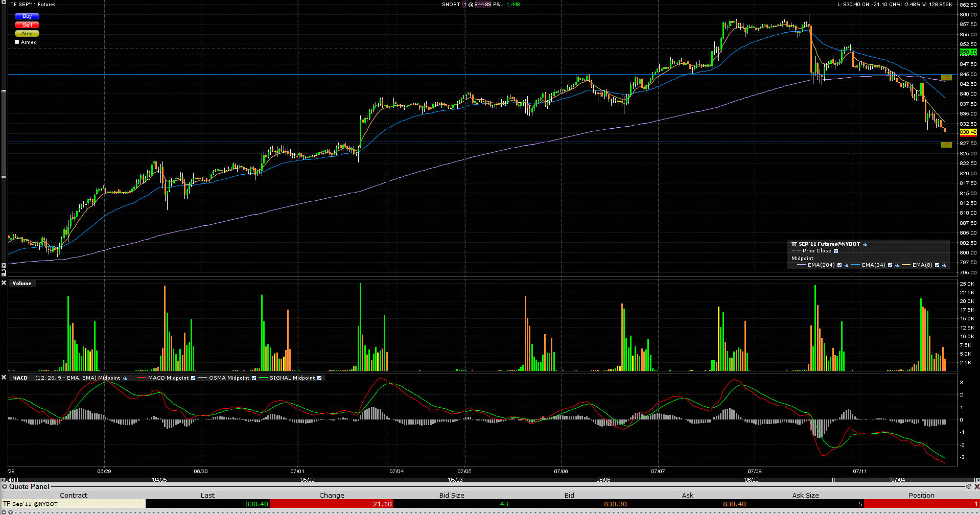This screenshot has width=980, height=515.
Task: Toggle the Armed checkbox
Action: (17, 42)
